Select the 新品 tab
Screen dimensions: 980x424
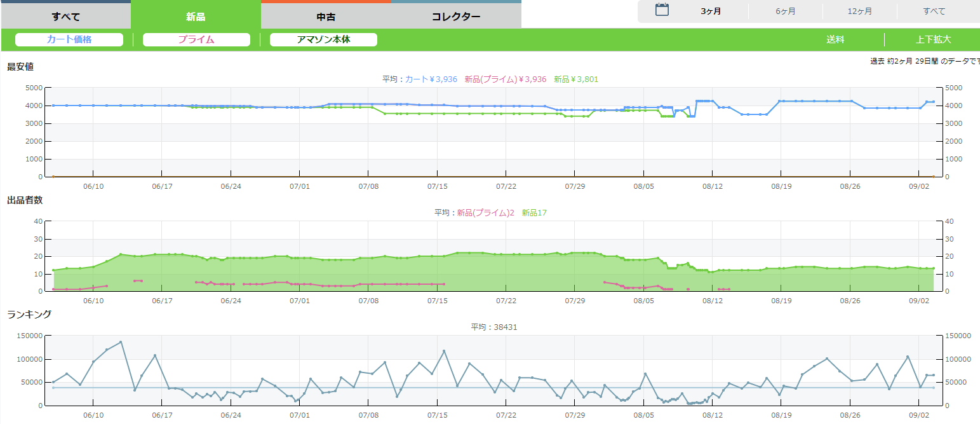tap(196, 16)
